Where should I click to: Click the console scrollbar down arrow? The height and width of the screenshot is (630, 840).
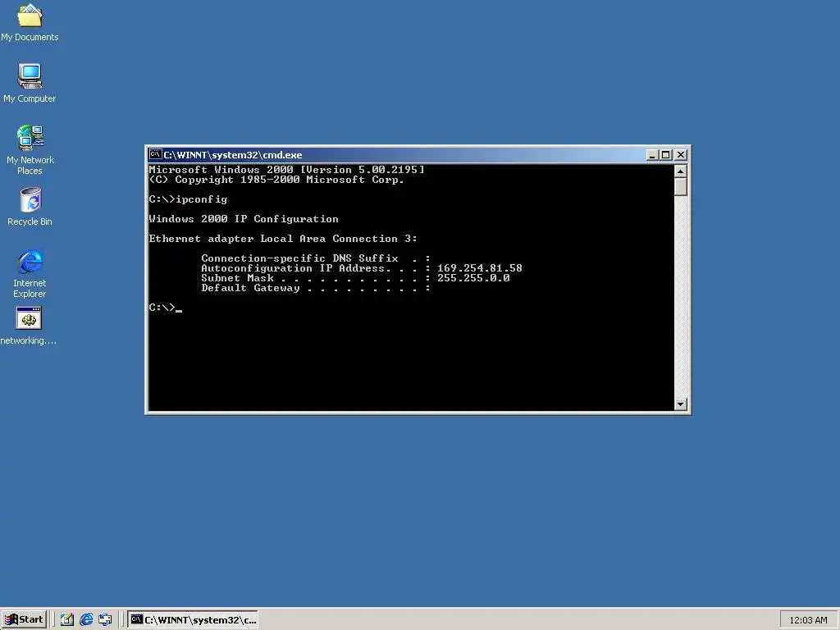tap(680, 404)
